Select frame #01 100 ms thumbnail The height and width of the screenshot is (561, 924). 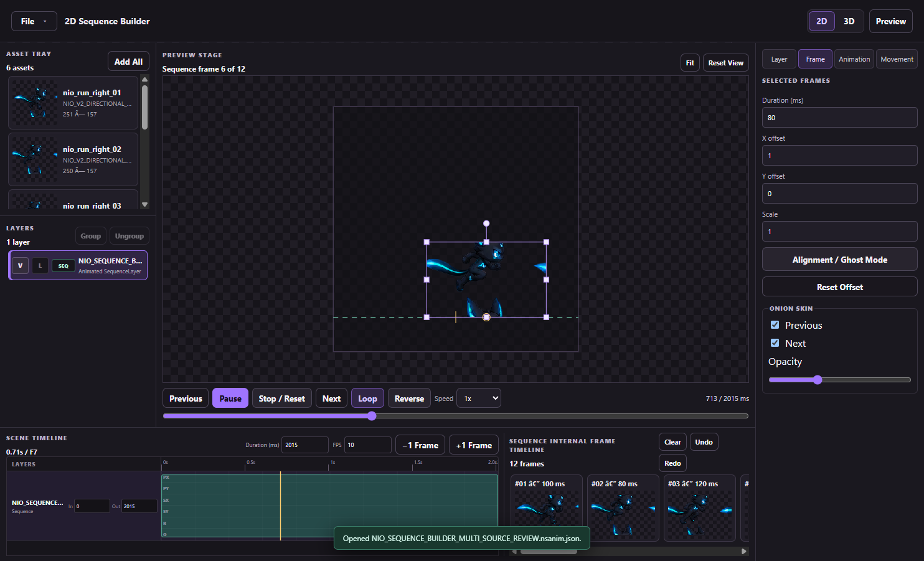546,508
